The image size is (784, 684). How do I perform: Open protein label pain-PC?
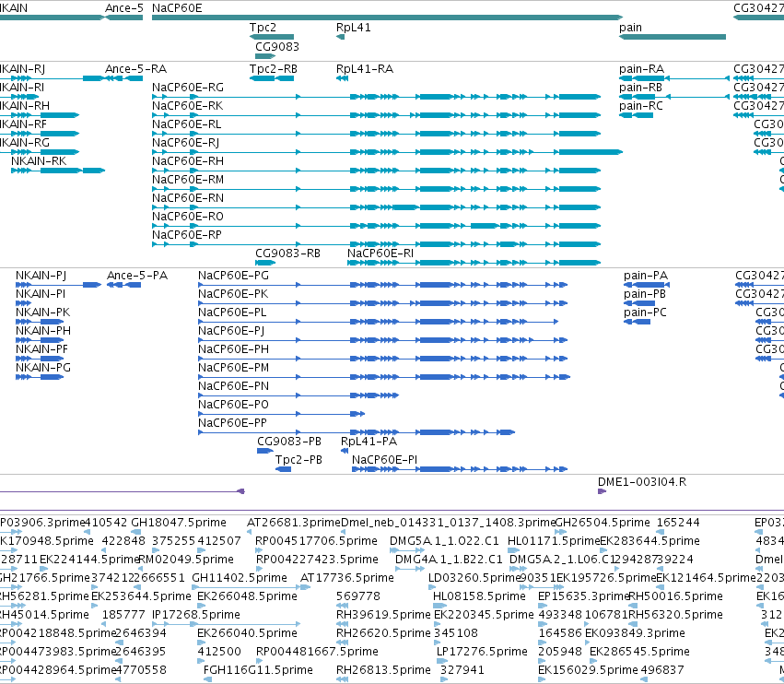[645, 313]
